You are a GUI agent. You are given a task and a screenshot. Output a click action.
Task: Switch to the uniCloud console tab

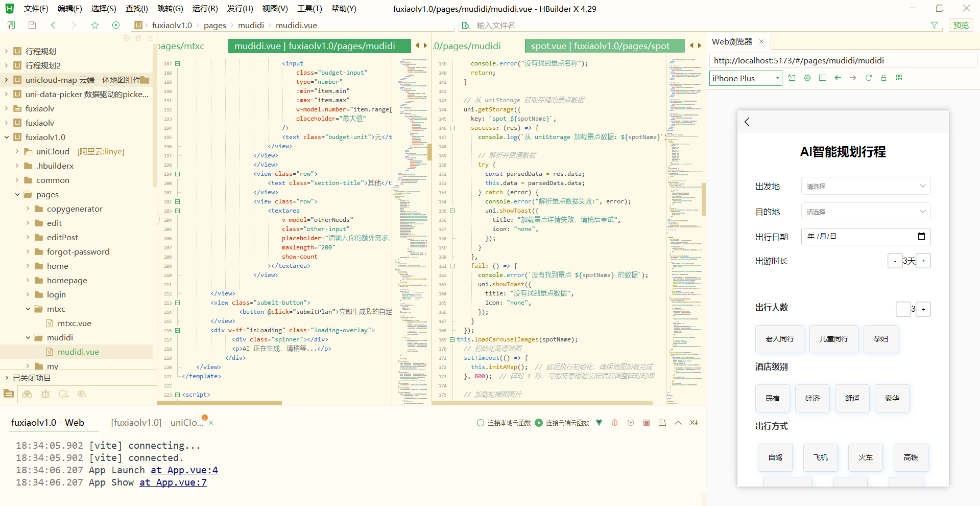click(x=157, y=423)
